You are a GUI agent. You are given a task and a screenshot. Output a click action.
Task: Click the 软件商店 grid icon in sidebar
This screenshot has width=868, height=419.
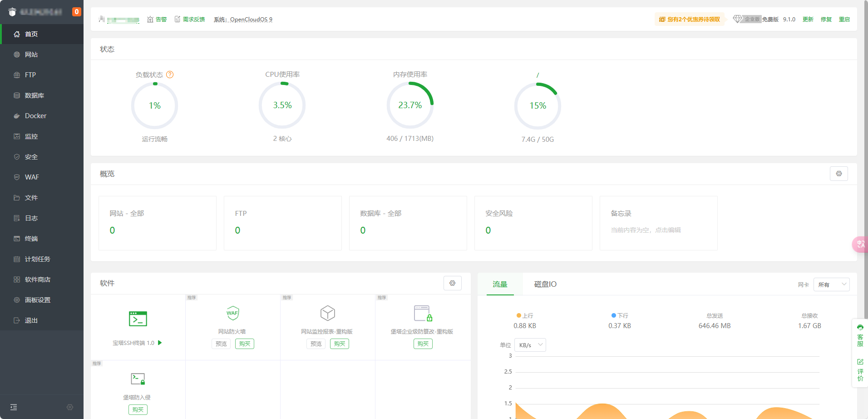coord(17,279)
